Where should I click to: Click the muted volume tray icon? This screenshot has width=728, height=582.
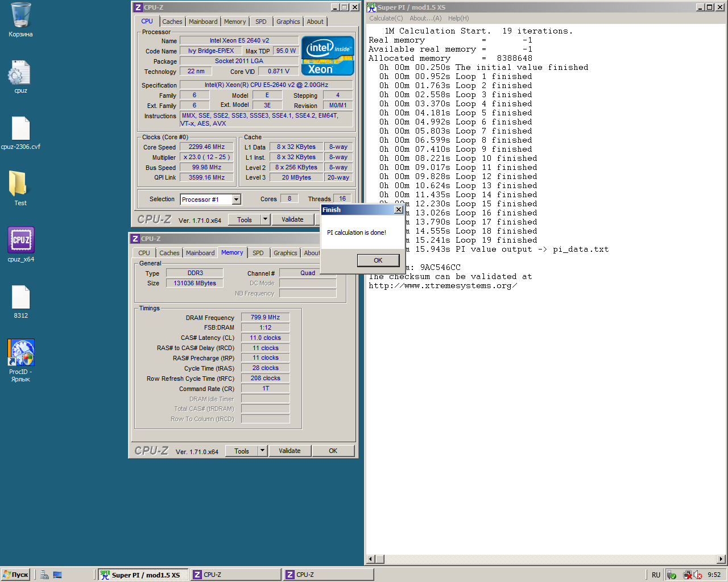[698, 575]
